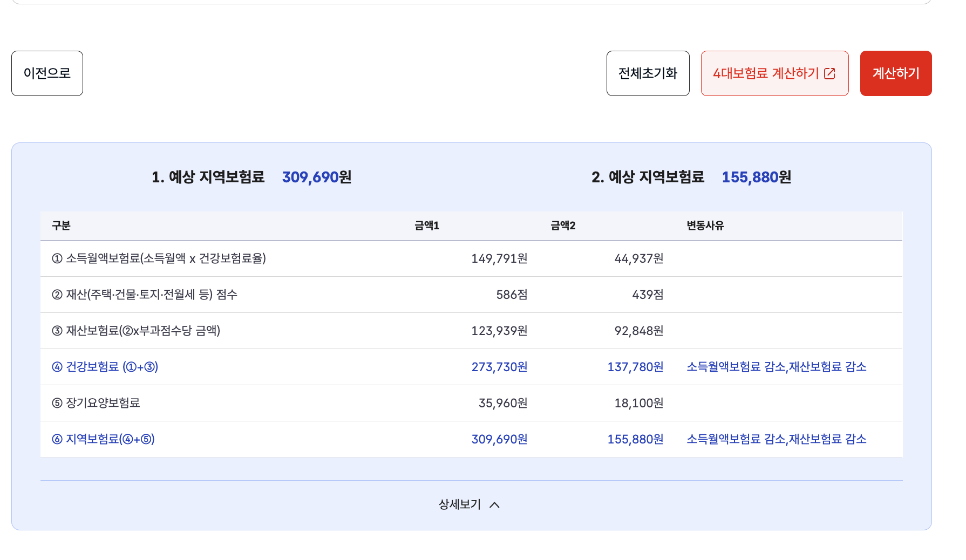The width and height of the screenshot is (966, 560).
Task: Click 변동사유 text in 지역보험료 row
Action: click(x=777, y=439)
